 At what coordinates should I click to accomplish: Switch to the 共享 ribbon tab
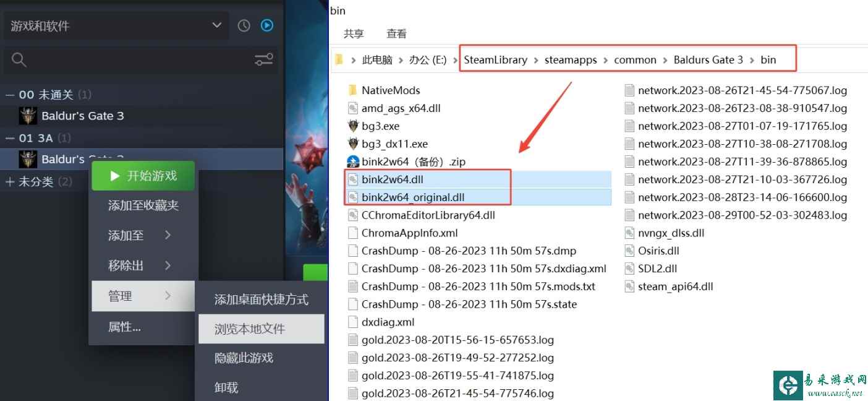pos(354,33)
